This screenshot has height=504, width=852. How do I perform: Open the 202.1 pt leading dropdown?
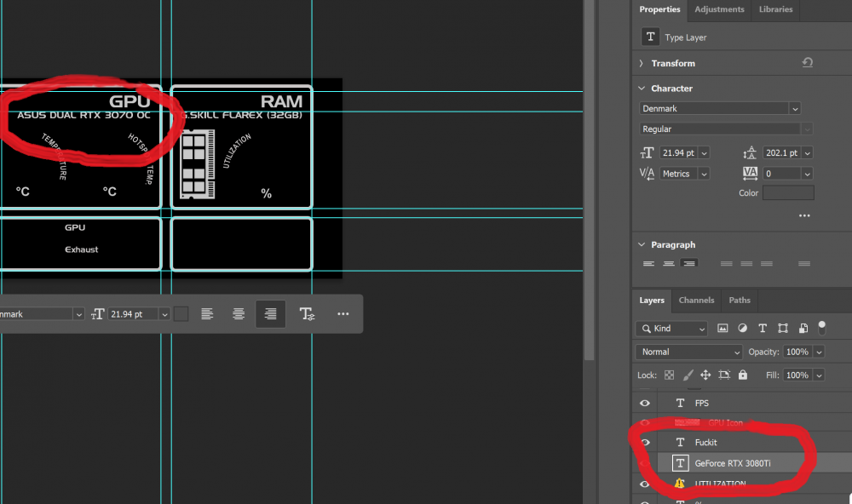coord(808,153)
